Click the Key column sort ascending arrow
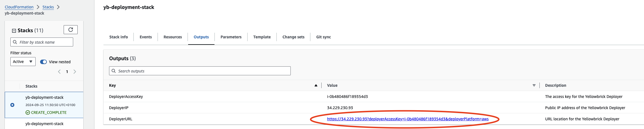The width and height of the screenshot is (644, 129). (316, 85)
